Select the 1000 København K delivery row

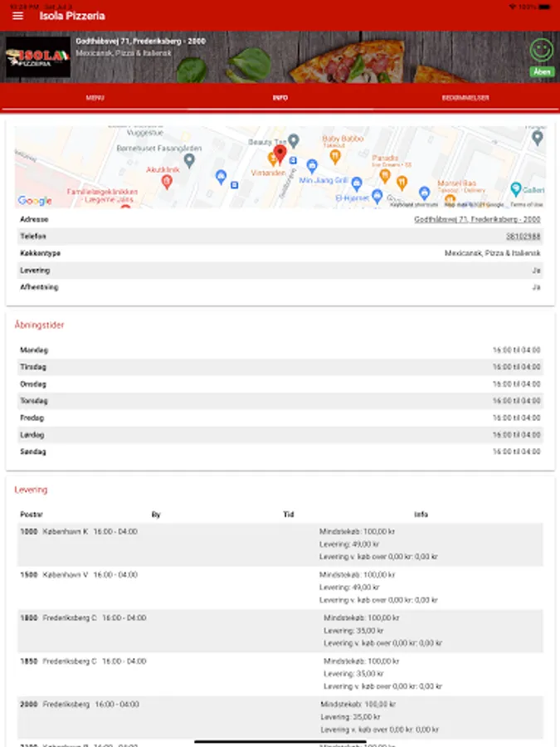[280, 544]
